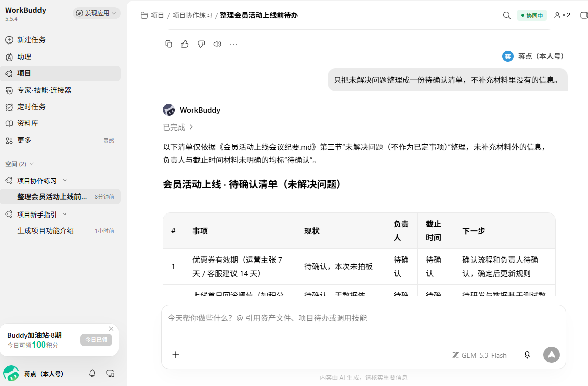Read the response aloud via the speaker icon
The width and height of the screenshot is (588, 386).
pos(217,44)
